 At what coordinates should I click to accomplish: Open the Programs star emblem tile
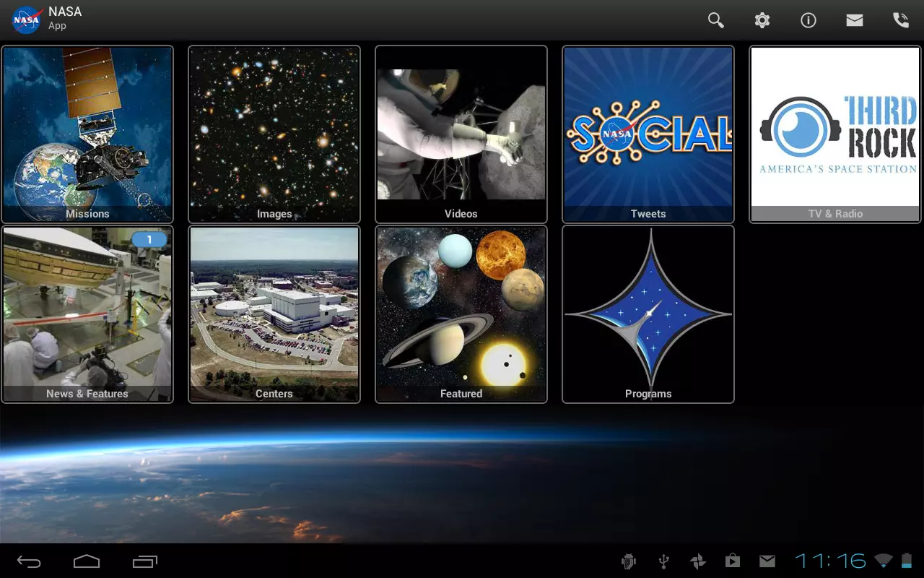pyautogui.click(x=648, y=314)
